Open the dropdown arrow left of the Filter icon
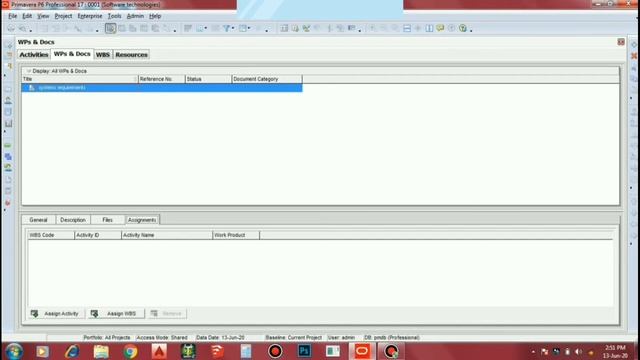This screenshot has height=360, width=640. [205, 28]
